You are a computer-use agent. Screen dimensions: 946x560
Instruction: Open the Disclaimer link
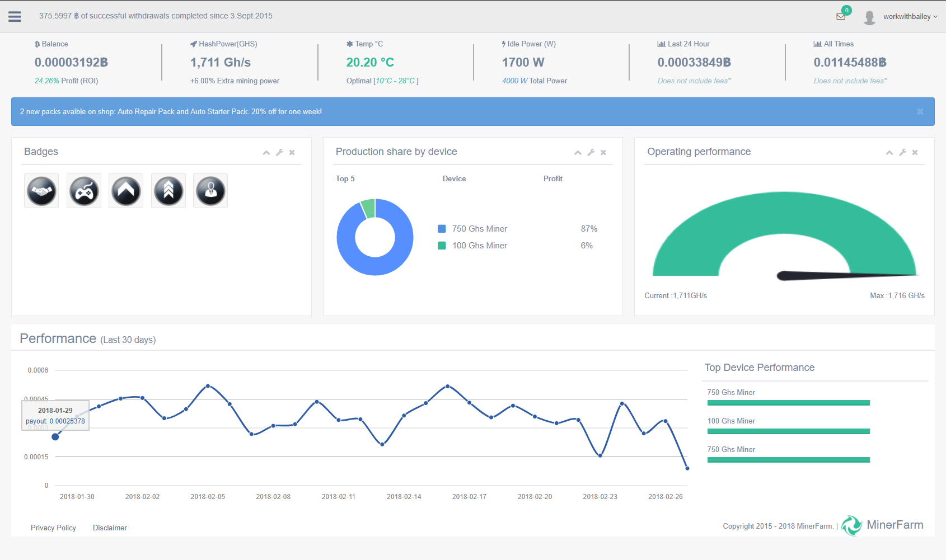point(110,528)
